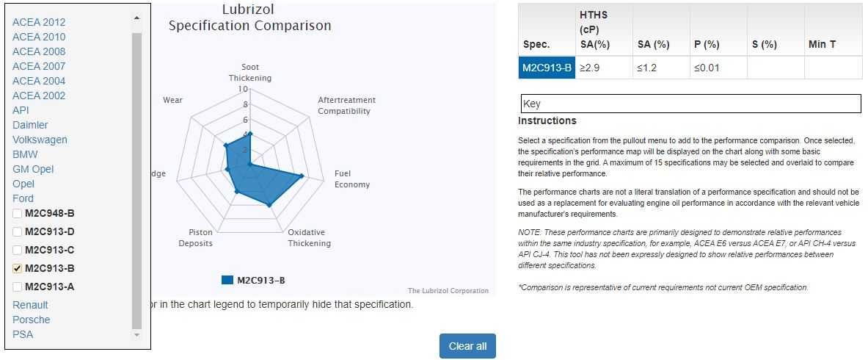Image resolution: width=868 pixels, height=360 pixels.
Task: Open the BMW specifications entry
Action: (x=25, y=154)
